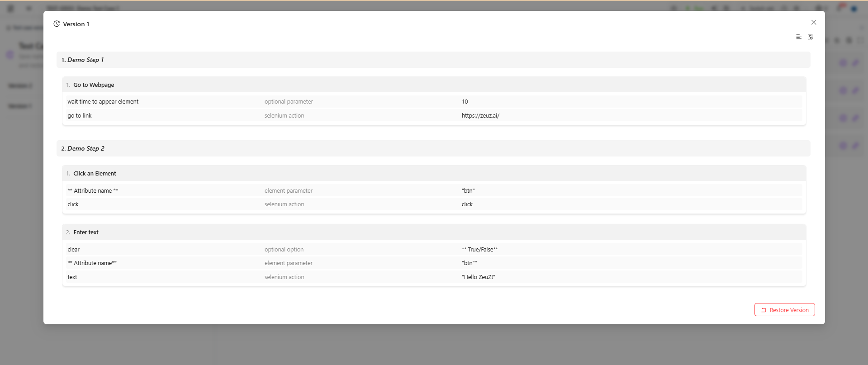Click the Restore Version button
868x365 pixels.
[x=784, y=310]
